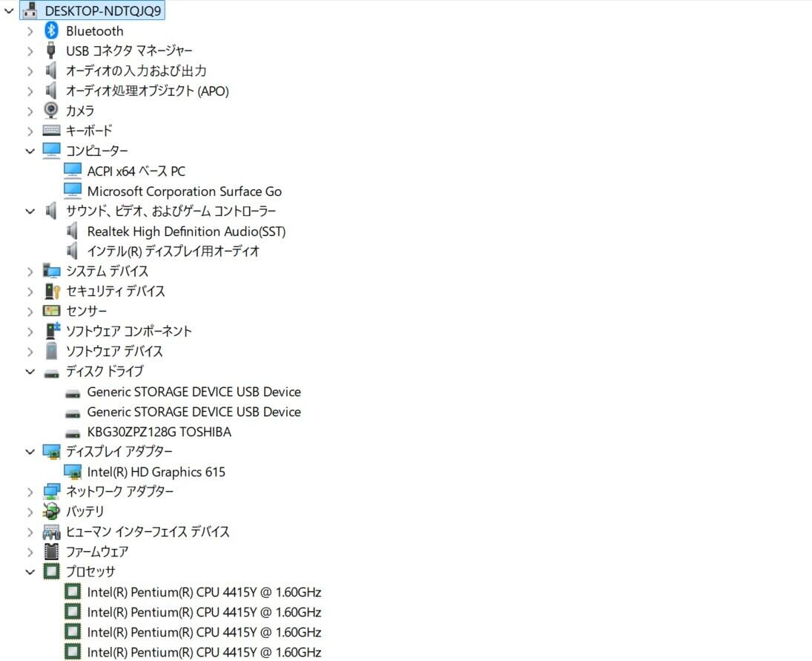
Task: Select the Intel(R) HD Graphics 615 label
Action: point(156,472)
